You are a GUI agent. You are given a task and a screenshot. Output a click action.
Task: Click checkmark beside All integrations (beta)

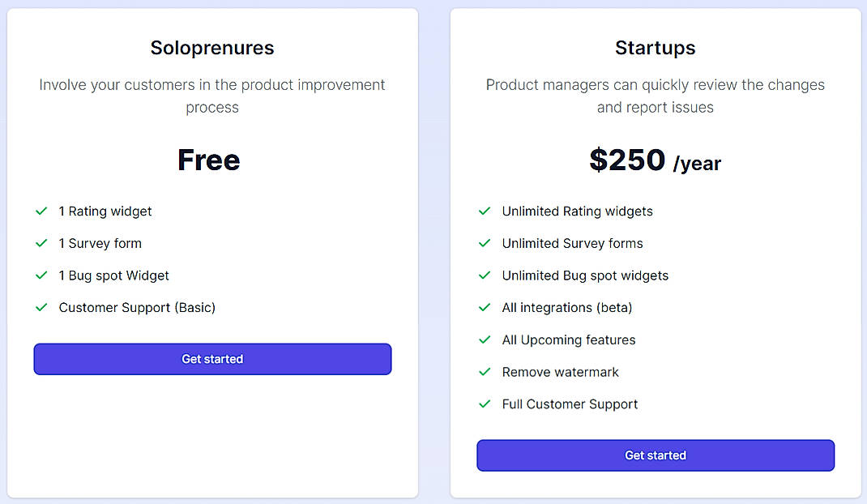[485, 308]
